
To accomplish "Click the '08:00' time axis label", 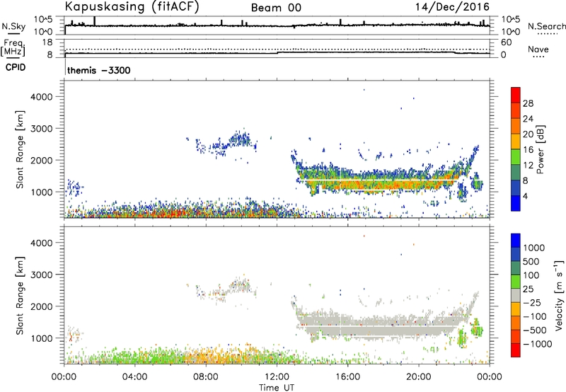I will tap(205, 377).
